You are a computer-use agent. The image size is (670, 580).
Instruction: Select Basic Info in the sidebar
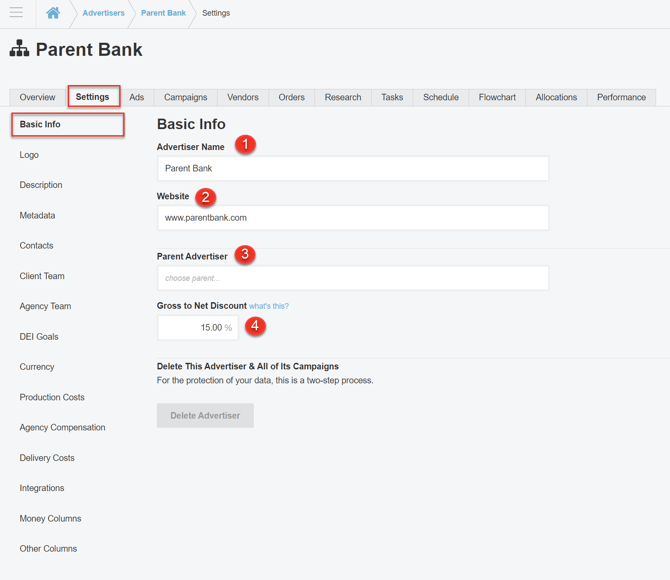click(x=68, y=124)
